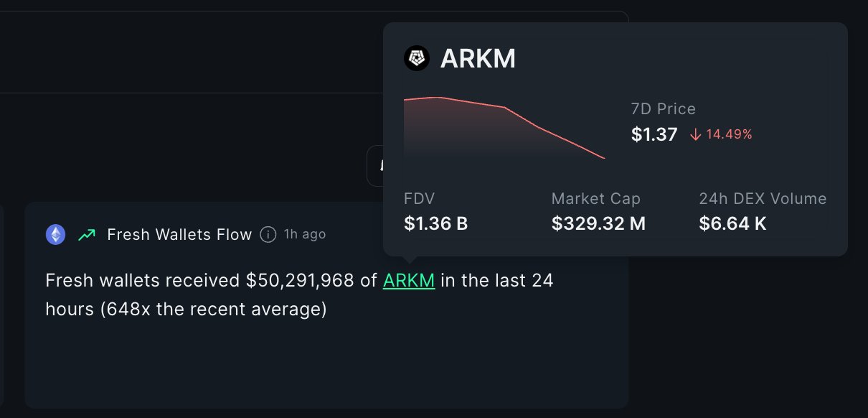Image resolution: width=868 pixels, height=418 pixels.
Task: Click the Market Cap label
Action: (596, 199)
